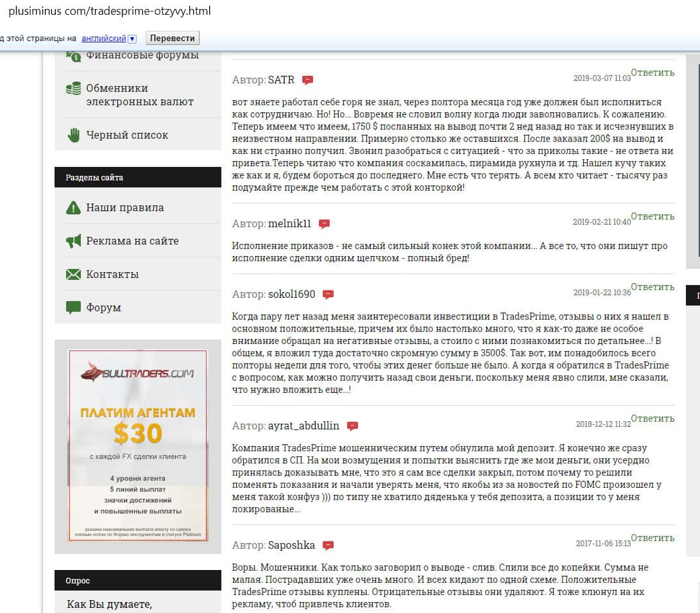This screenshot has width=700, height=613.
Task: Open the language dropdown arrow in translate bar
Action: [132, 39]
